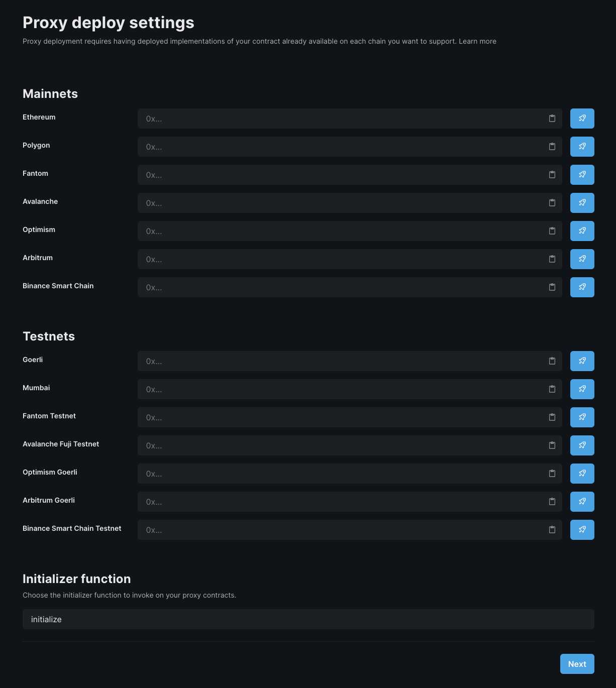Paste address using Ethereum clipboard icon

(552, 119)
